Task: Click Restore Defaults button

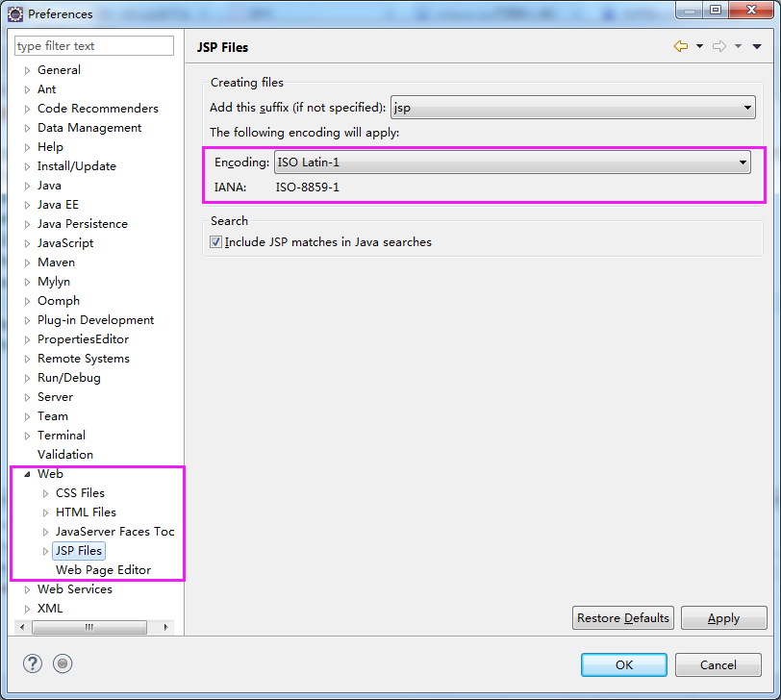Action: point(622,618)
